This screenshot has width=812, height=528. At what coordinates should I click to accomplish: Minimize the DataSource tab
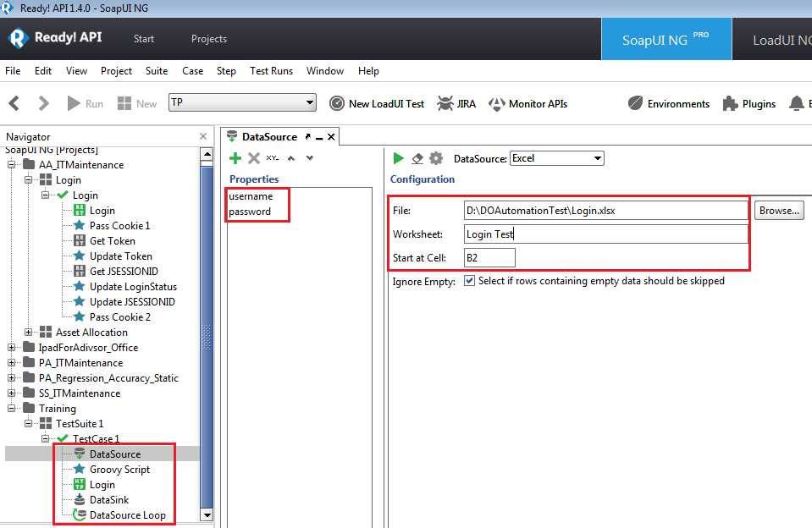[319, 138]
